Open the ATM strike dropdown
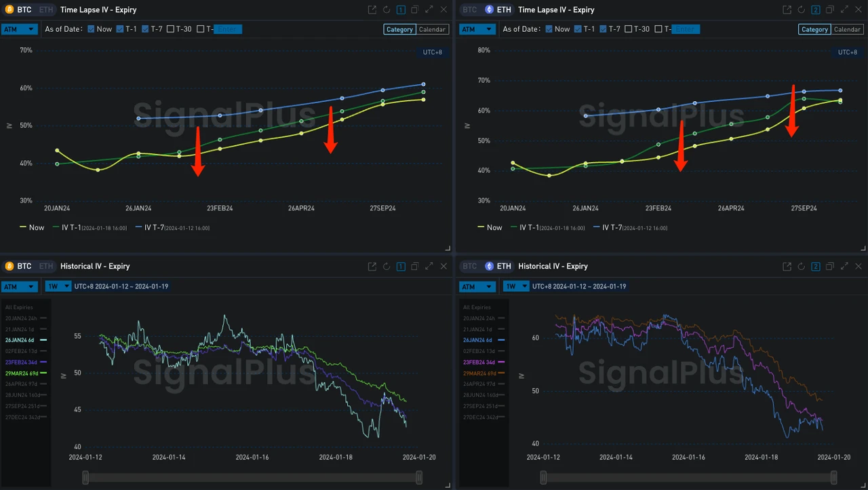This screenshot has height=490, width=868. click(x=20, y=29)
